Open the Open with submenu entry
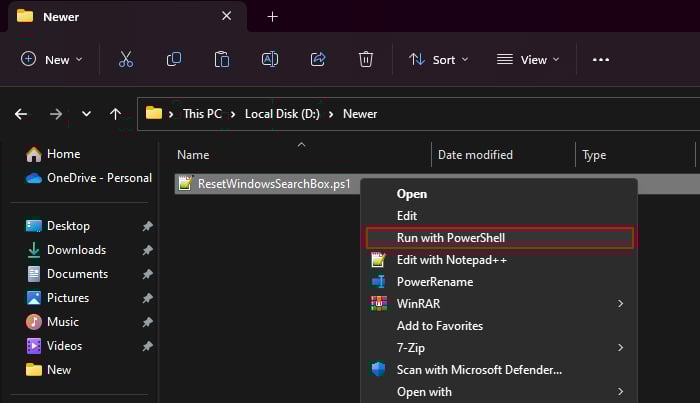 click(x=499, y=392)
